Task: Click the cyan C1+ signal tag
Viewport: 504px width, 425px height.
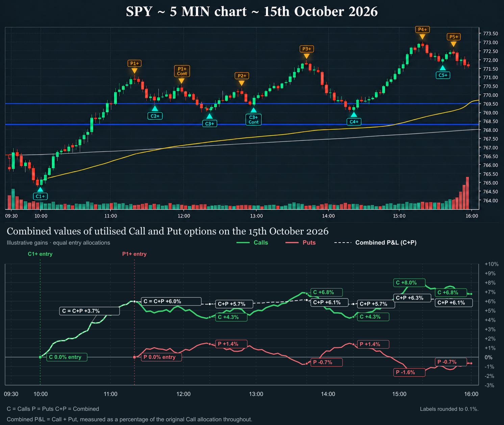Action: click(x=40, y=196)
